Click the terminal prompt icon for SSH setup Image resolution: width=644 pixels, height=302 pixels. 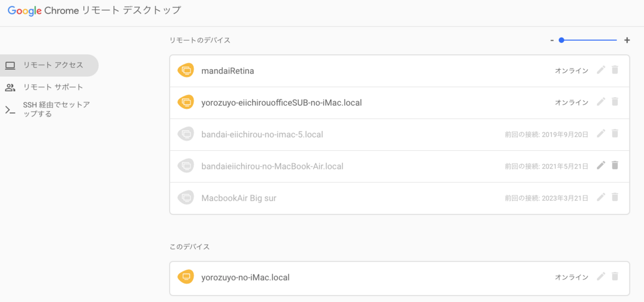point(10,109)
